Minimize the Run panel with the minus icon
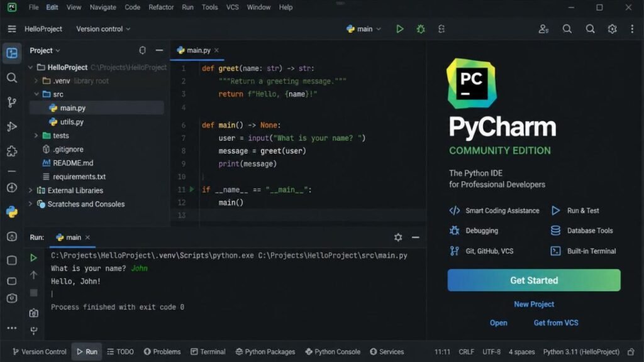 pyautogui.click(x=416, y=237)
